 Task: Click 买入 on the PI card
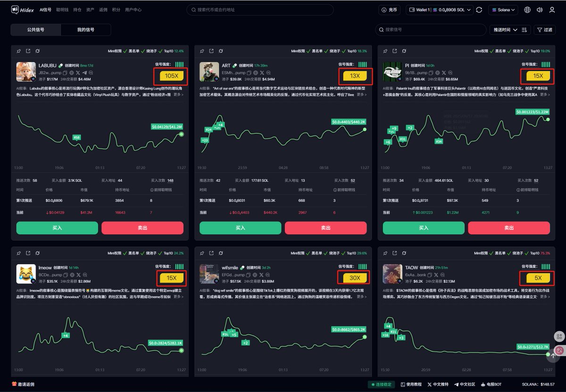point(424,228)
